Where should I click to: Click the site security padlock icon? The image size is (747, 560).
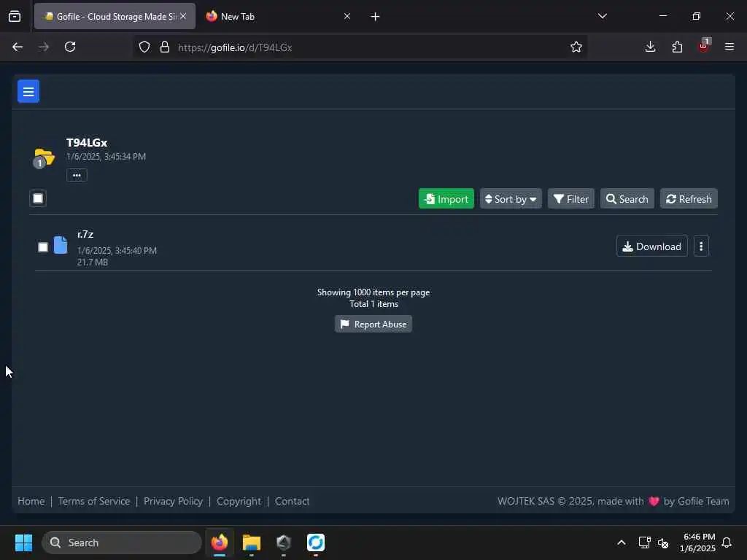165,47
